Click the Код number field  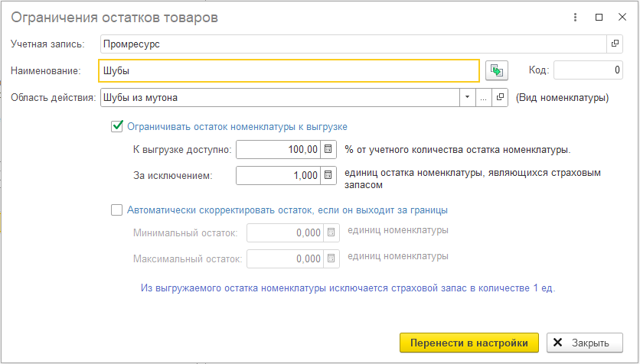(x=587, y=71)
